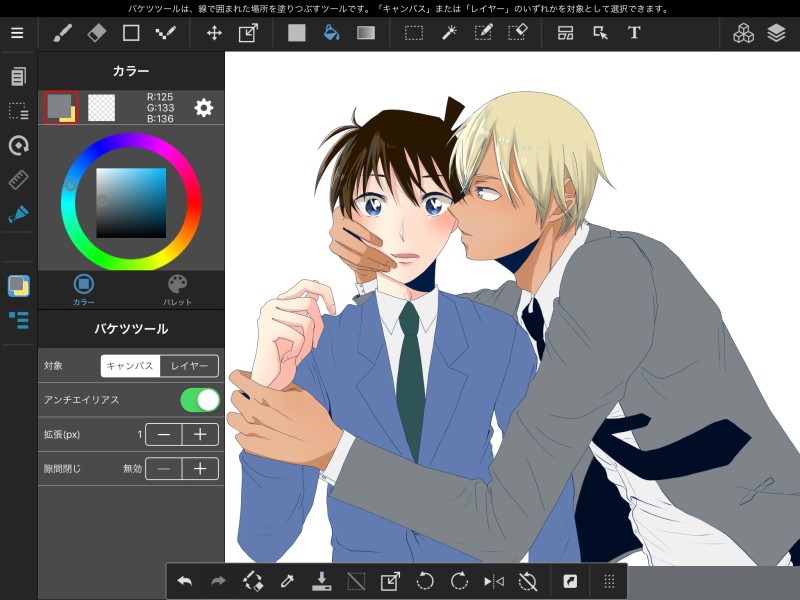Toggle the color panel sidebar button
800x600 pixels.
(19, 286)
